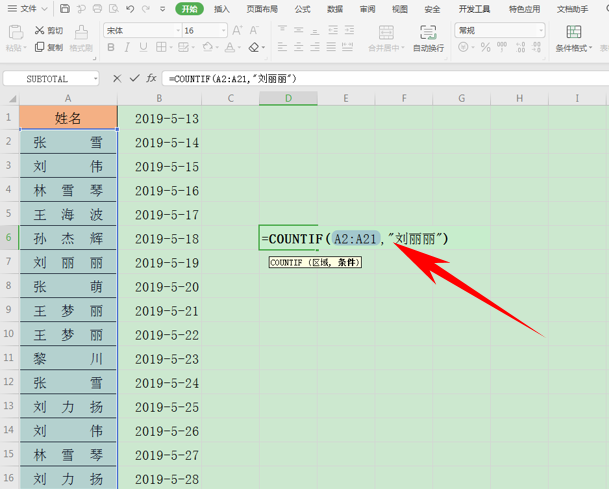Select row 6 header
The image size is (609, 489).
click(9, 237)
